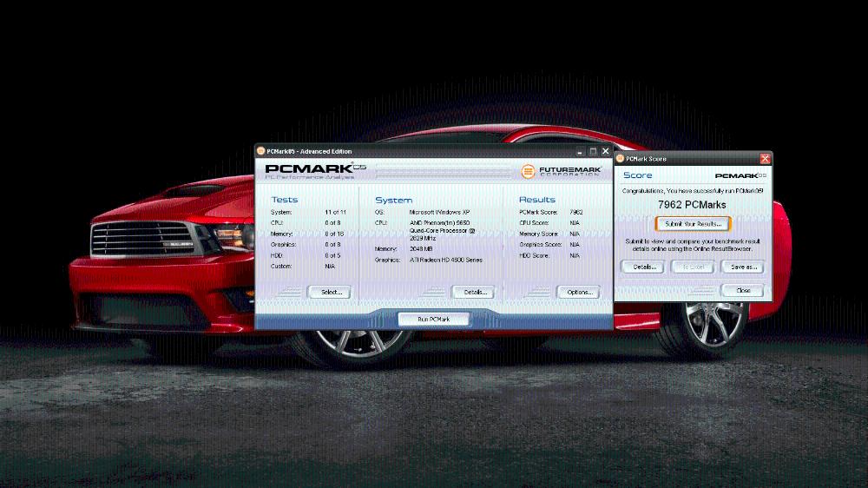868x488 pixels.
Task: Open the System Details... button
Action: pos(473,292)
